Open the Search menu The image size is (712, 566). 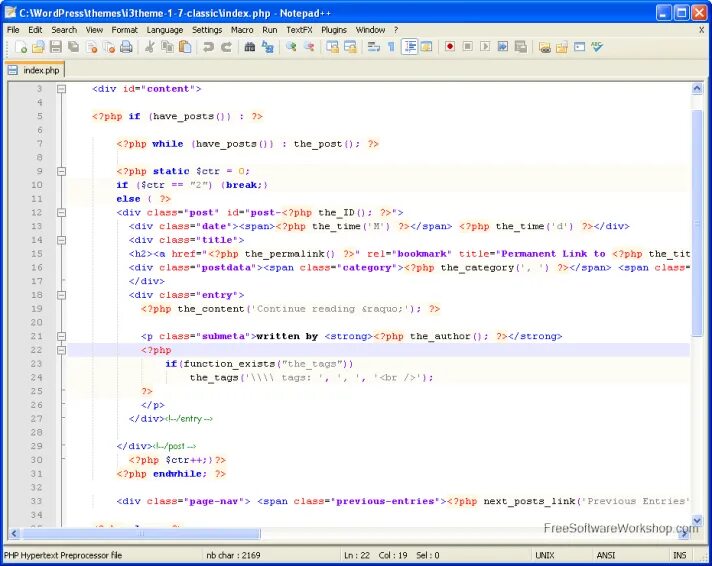click(64, 30)
